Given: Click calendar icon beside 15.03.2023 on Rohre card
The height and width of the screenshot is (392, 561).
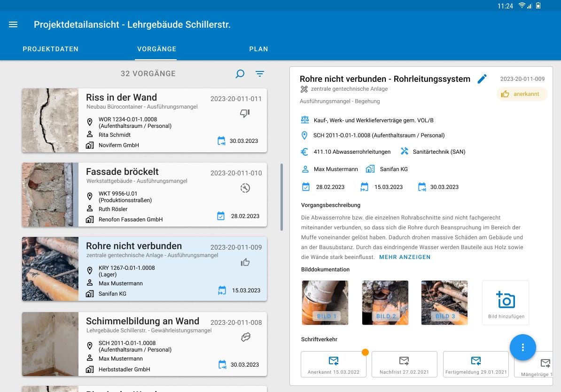Looking at the screenshot, I should (x=222, y=290).
